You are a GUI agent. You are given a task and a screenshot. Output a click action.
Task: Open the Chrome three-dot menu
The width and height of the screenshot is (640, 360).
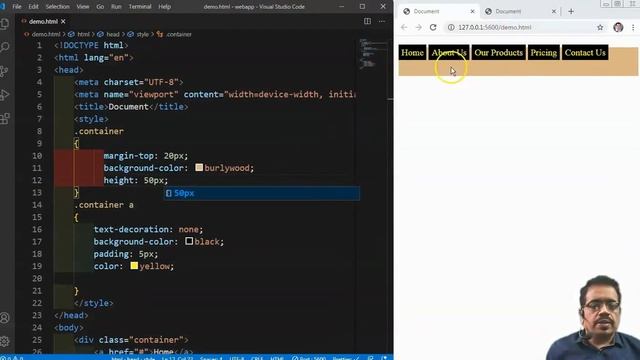pyautogui.click(x=633, y=27)
